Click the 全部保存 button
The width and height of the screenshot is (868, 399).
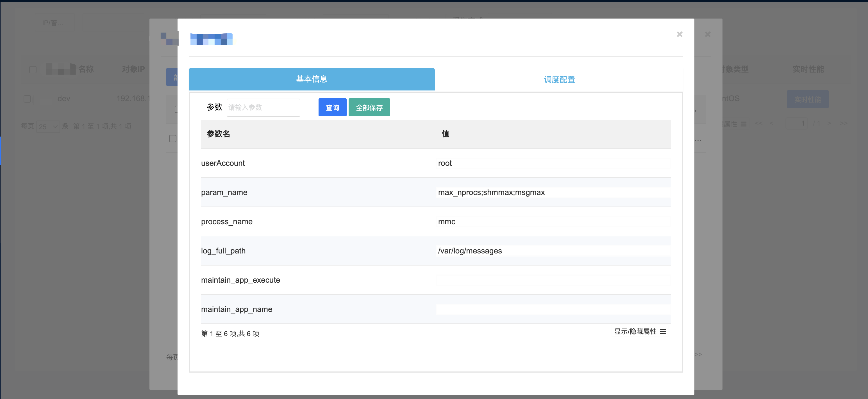point(369,108)
